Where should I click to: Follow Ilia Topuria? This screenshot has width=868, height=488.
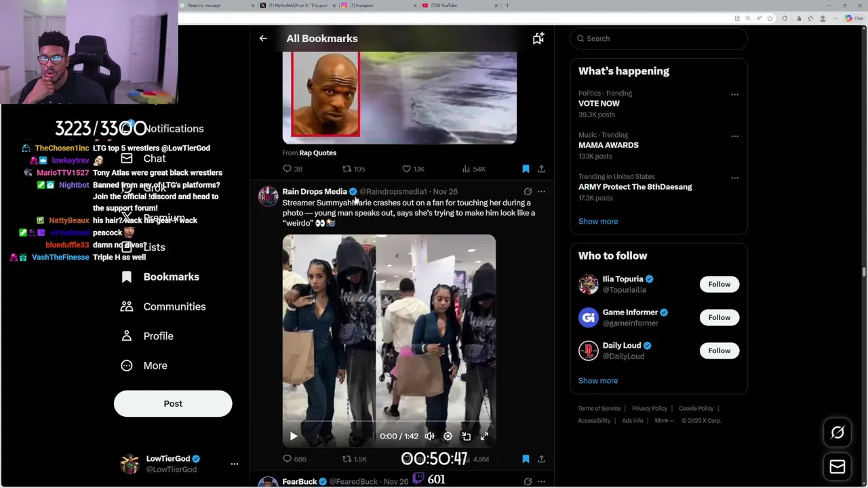click(x=719, y=284)
